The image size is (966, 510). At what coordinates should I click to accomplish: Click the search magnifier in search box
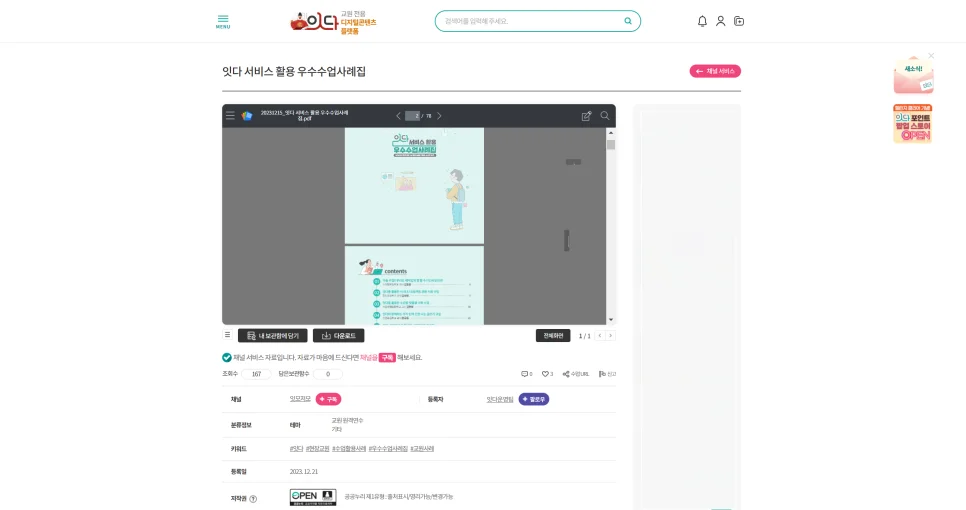pyautogui.click(x=628, y=21)
